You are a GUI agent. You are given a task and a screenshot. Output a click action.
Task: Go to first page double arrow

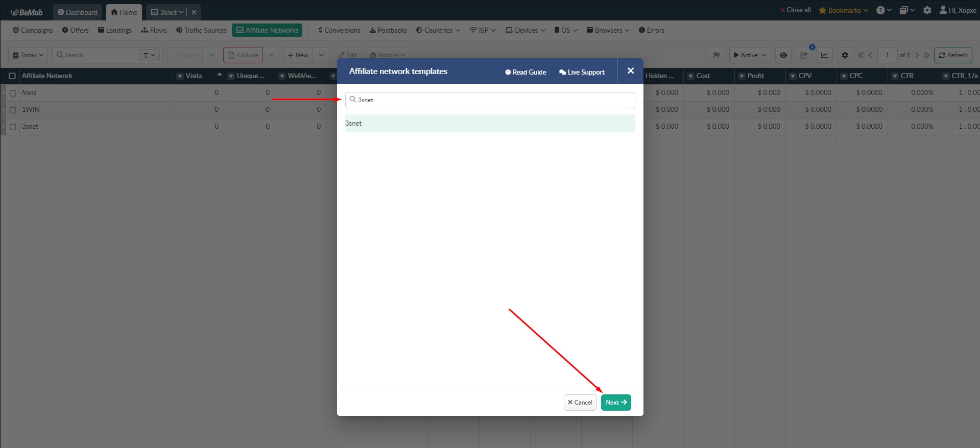pos(861,55)
